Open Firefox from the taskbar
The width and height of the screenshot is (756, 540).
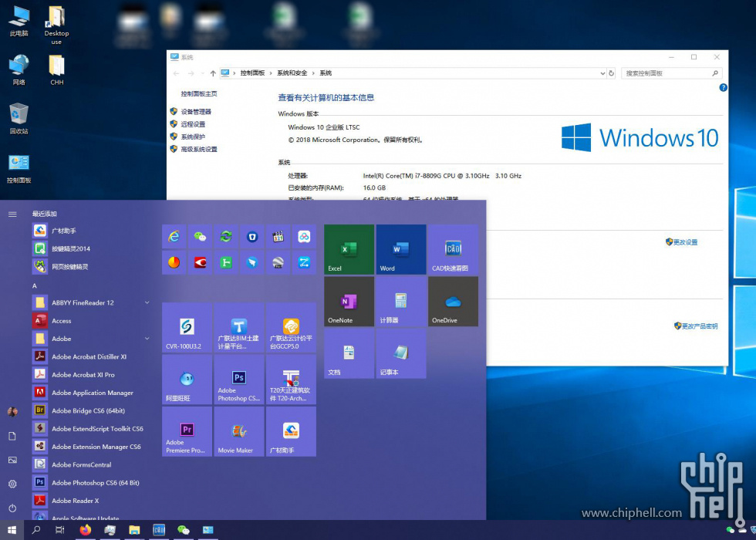click(86, 530)
